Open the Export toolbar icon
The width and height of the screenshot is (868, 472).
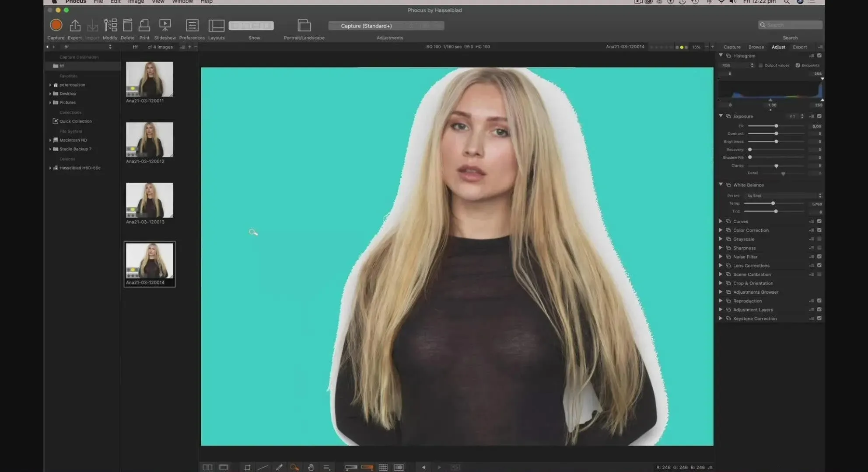tap(75, 25)
